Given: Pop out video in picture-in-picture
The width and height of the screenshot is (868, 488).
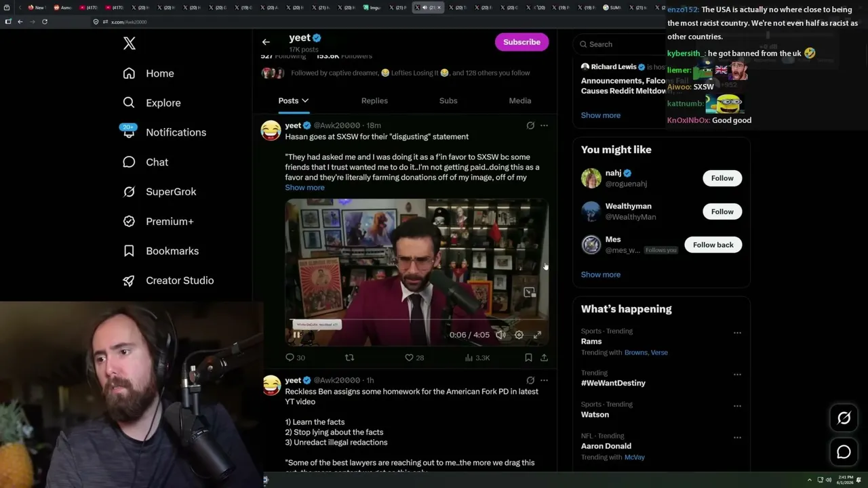Looking at the screenshot, I should 530,292.
